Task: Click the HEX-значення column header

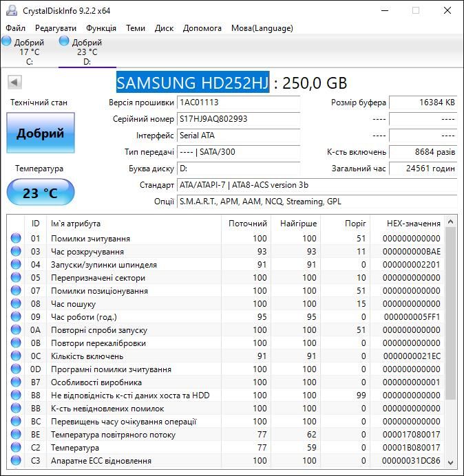Action: coord(407,224)
